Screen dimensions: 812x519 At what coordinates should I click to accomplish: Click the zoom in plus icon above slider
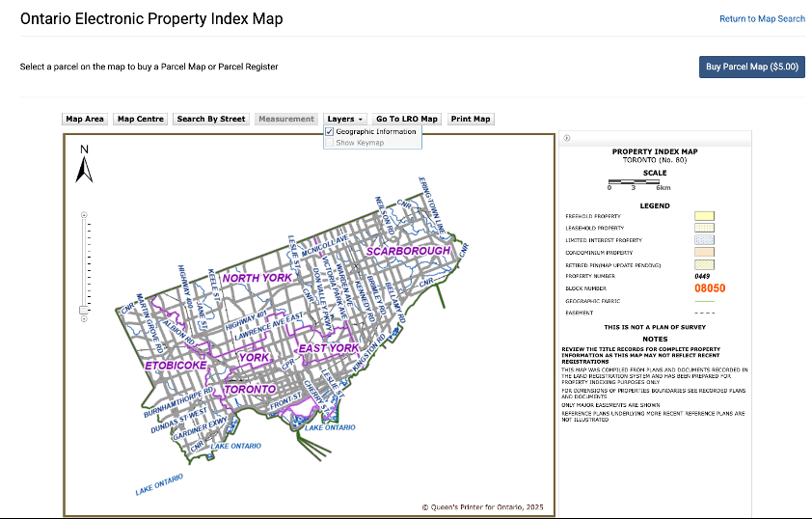84,215
